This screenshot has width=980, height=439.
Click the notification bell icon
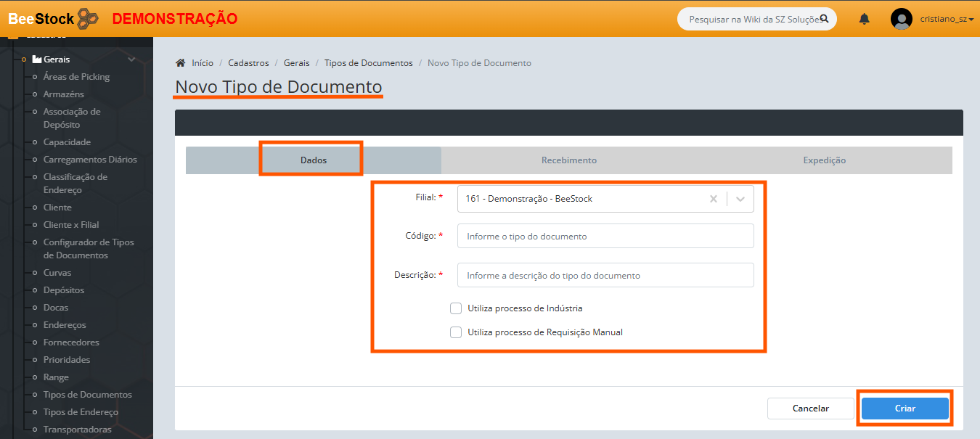click(x=864, y=20)
